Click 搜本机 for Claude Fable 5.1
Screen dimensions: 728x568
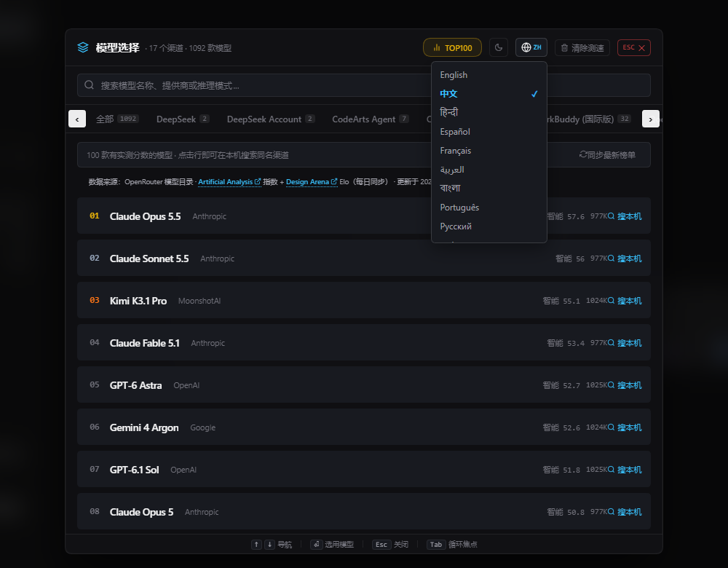coord(625,343)
